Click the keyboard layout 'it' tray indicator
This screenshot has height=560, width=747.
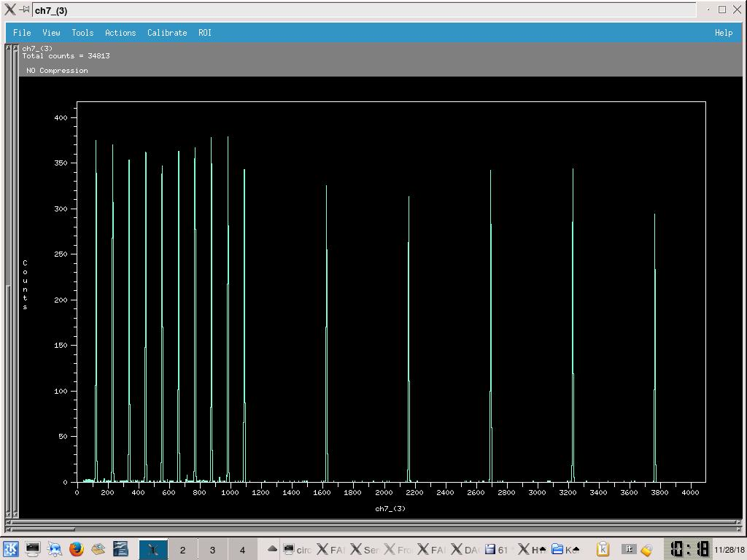coord(628,549)
